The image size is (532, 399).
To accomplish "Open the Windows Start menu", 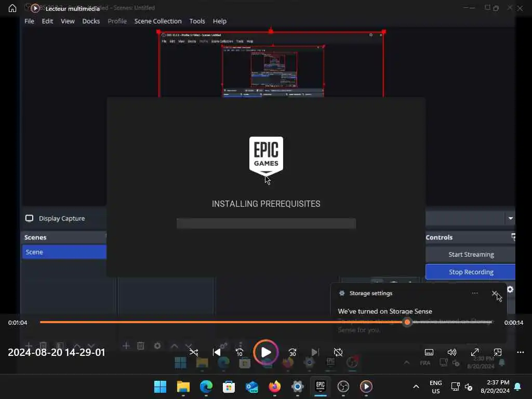I will [160, 387].
